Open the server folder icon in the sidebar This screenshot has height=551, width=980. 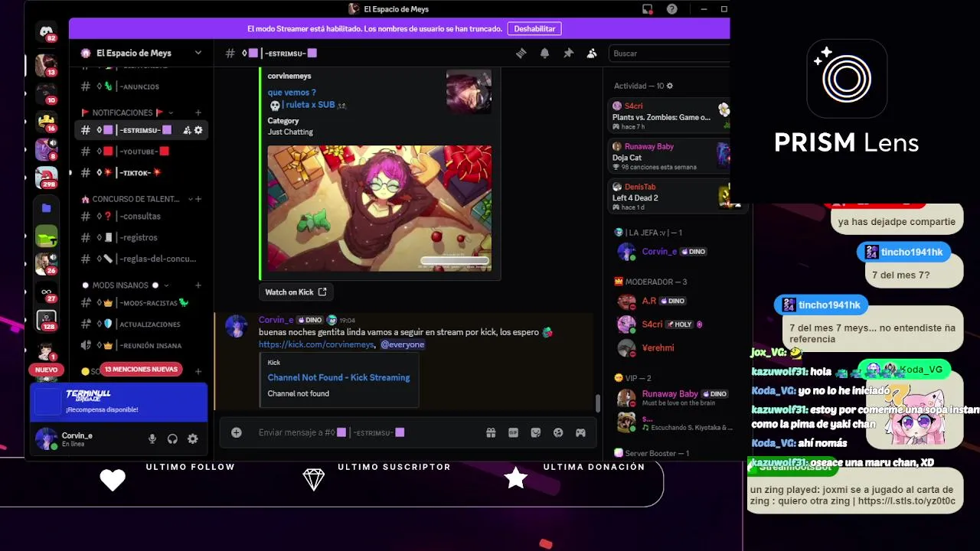[x=46, y=208]
